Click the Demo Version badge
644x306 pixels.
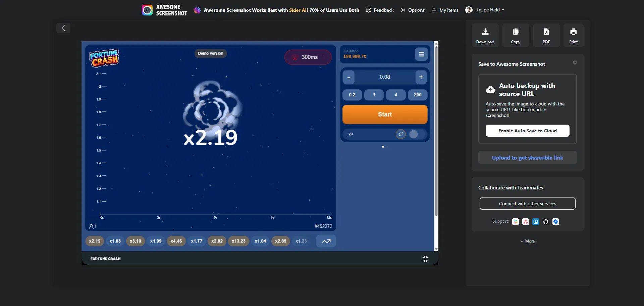coord(211,53)
